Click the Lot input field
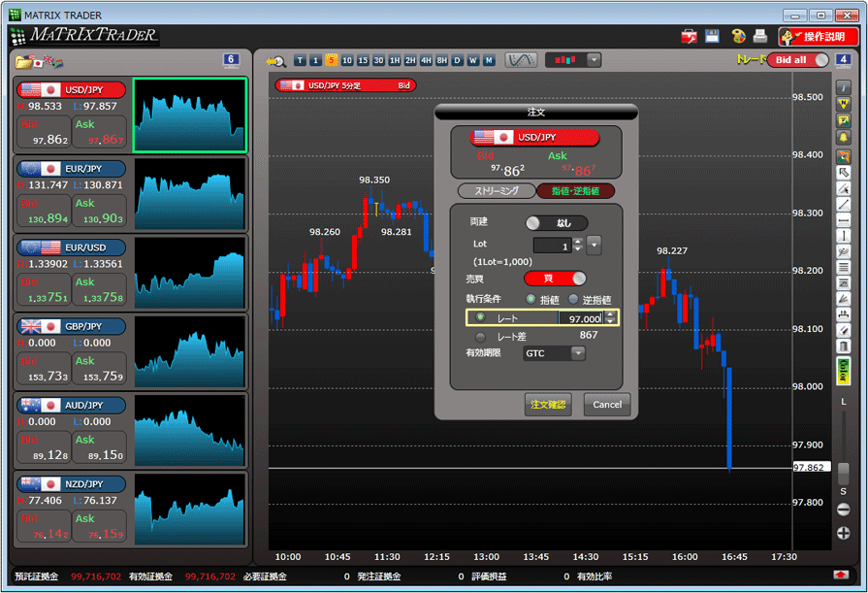Viewport: 868px width, 593px height. (553, 246)
